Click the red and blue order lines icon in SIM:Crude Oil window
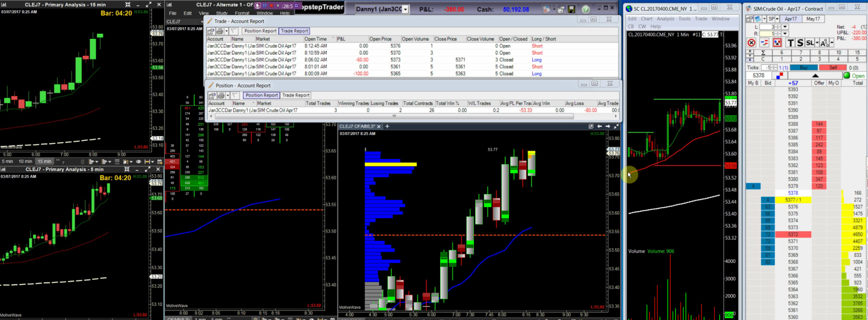 coord(764,43)
